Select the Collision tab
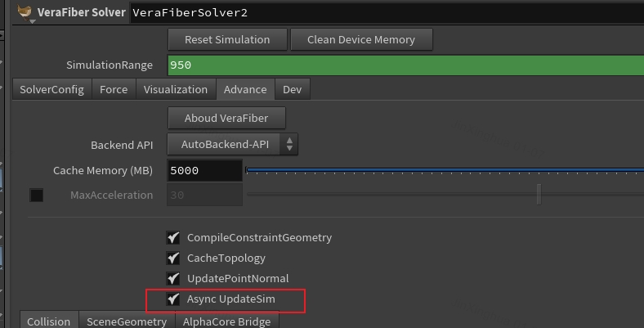 click(48, 320)
